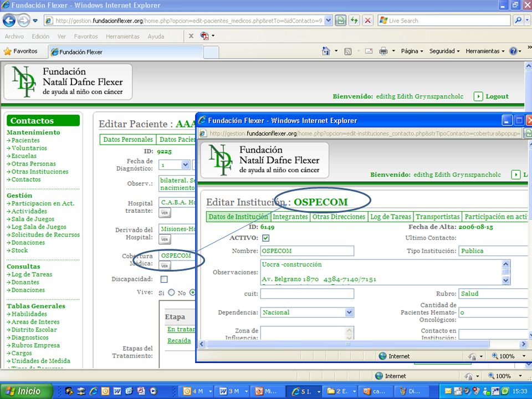Viewport: 532px width, 399px height.
Task: Click the Compatibility View icon beside address bar
Action: click(x=340, y=21)
